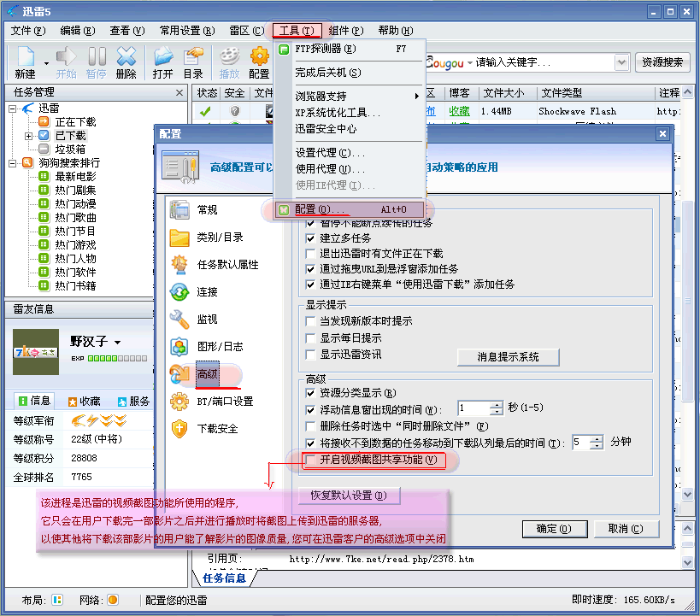Decrease the minutes spinner value
700x616 pixels.
(x=597, y=446)
